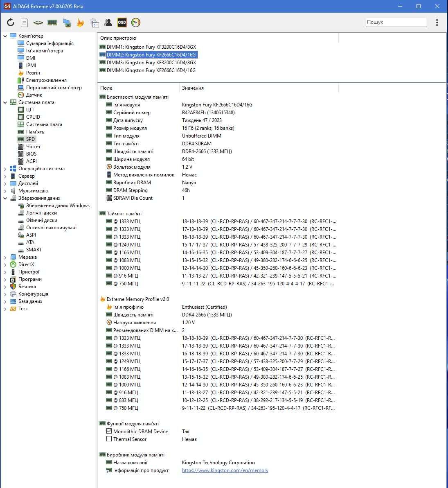Image resolution: width=448 pixels, height=488 pixels.
Task: Open the IPMI tree item
Action: point(31,66)
